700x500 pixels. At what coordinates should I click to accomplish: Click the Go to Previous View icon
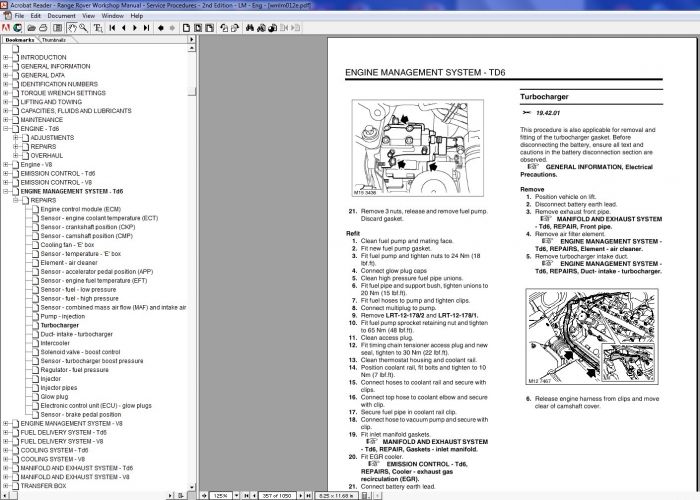point(161,28)
